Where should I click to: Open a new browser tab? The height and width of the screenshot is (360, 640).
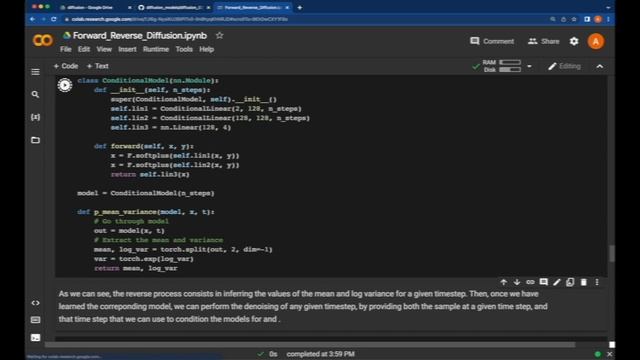point(300,7)
